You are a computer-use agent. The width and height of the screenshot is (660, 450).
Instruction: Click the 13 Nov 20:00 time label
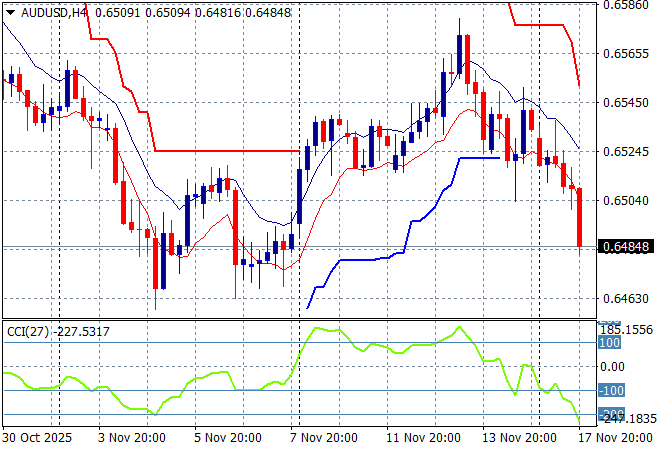click(x=519, y=438)
